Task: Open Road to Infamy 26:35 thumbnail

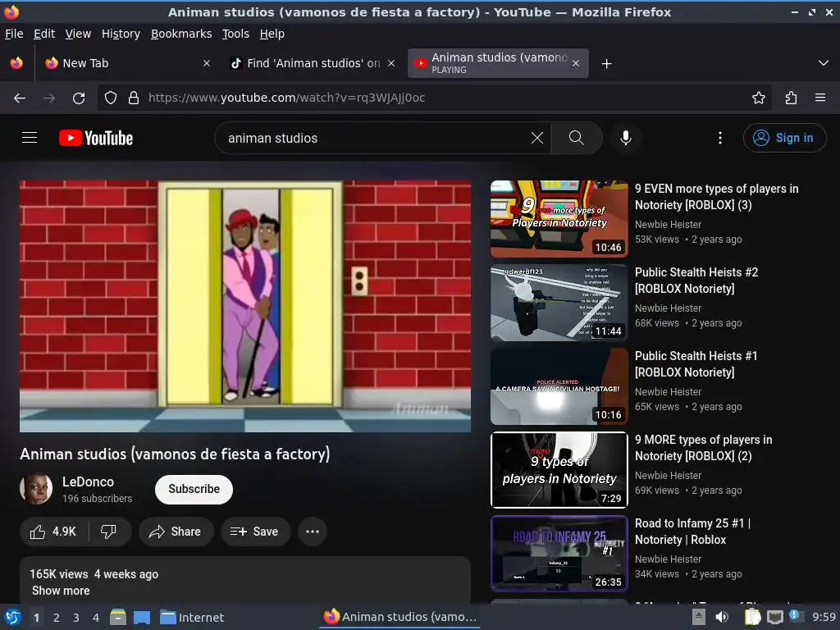Action: click(x=559, y=553)
